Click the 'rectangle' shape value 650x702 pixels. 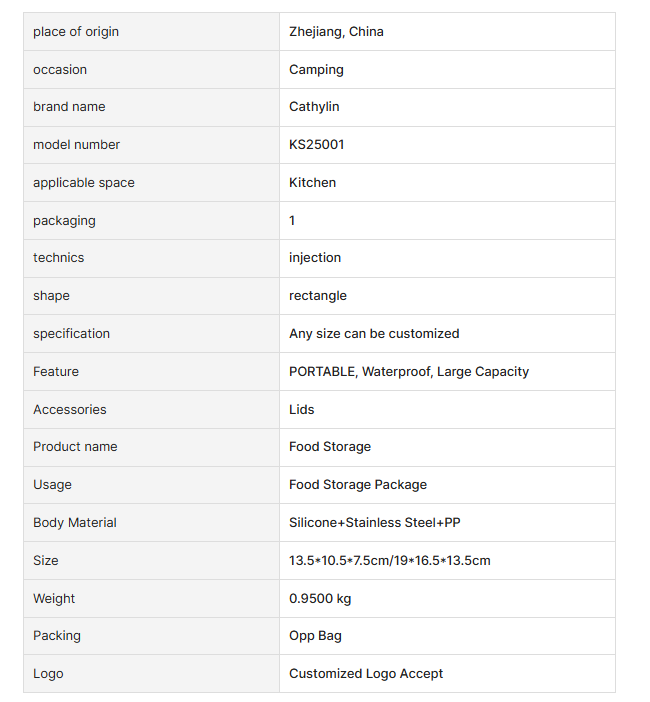point(318,296)
